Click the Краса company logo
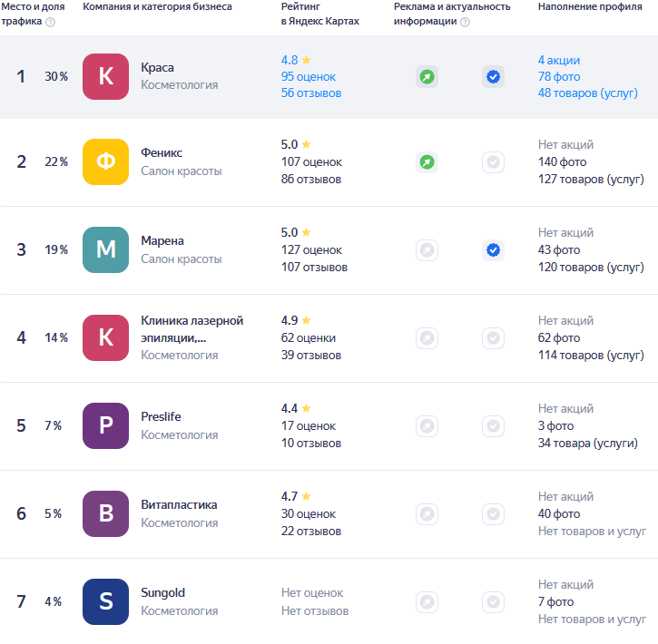 tap(106, 76)
